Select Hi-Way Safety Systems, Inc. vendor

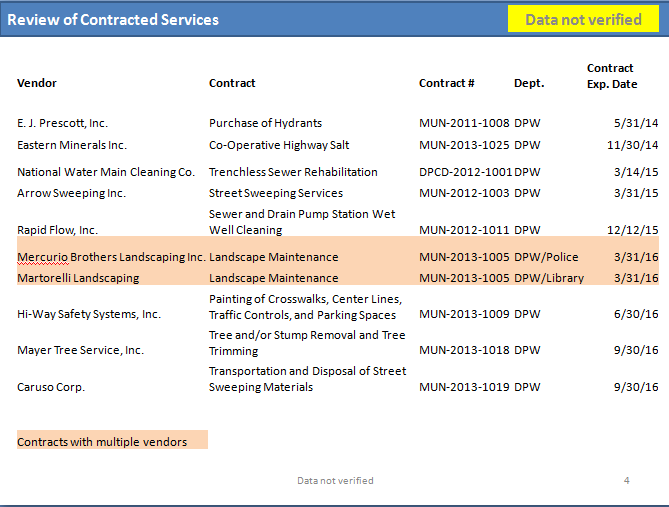[x=89, y=314]
